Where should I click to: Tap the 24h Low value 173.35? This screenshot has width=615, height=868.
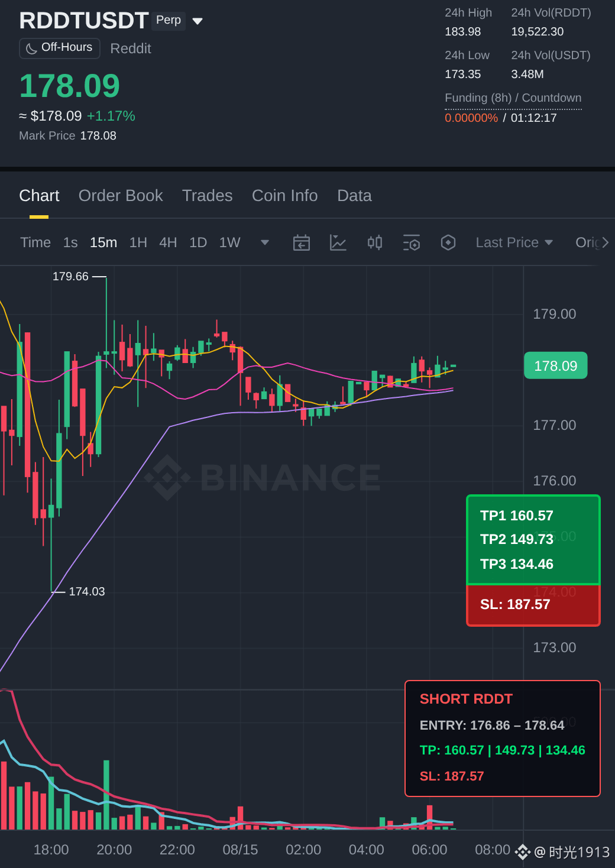coord(463,75)
